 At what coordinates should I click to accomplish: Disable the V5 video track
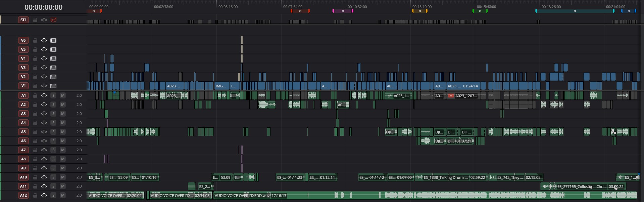[53, 49]
